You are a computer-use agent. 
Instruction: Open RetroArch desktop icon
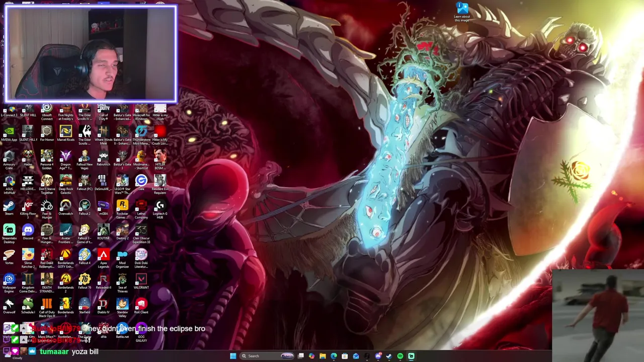tap(103, 158)
